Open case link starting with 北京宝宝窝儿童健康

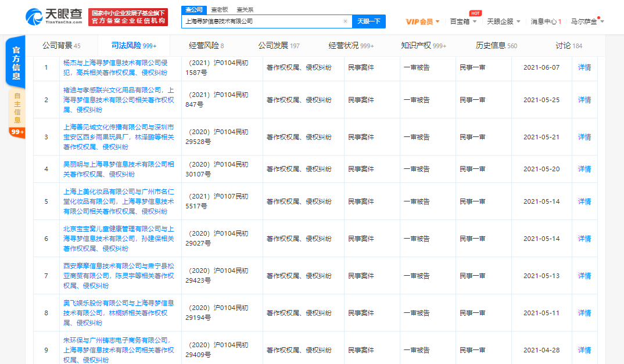[119, 239]
